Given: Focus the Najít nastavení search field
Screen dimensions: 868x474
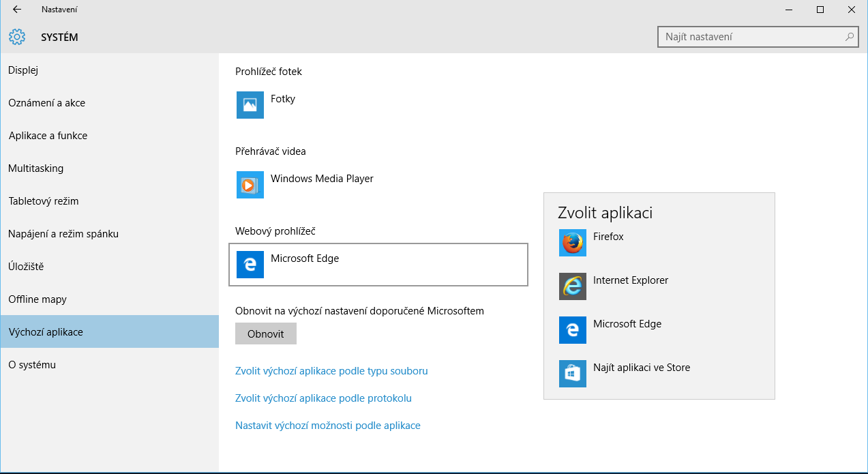Looking at the screenshot, I should [750, 37].
